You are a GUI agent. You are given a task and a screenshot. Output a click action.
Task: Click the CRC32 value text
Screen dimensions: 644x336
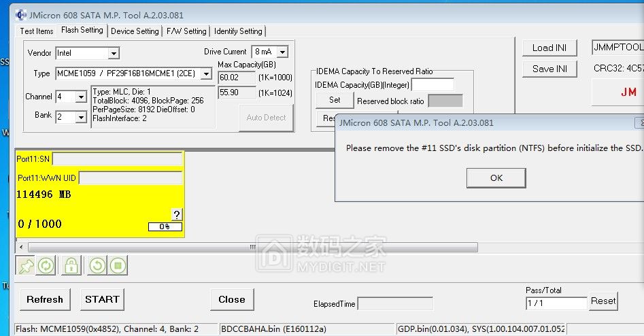click(619, 68)
